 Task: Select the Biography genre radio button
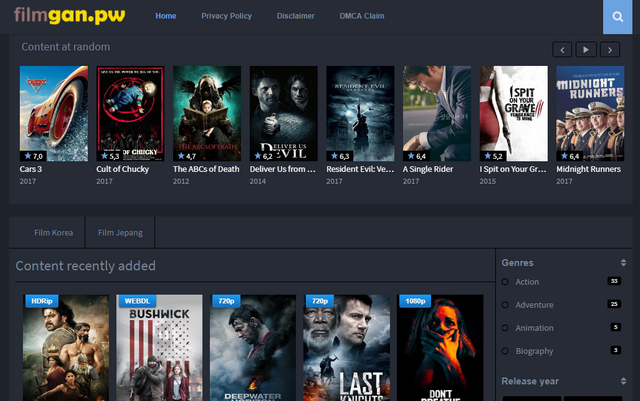pyautogui.click(x=505, y=351)
